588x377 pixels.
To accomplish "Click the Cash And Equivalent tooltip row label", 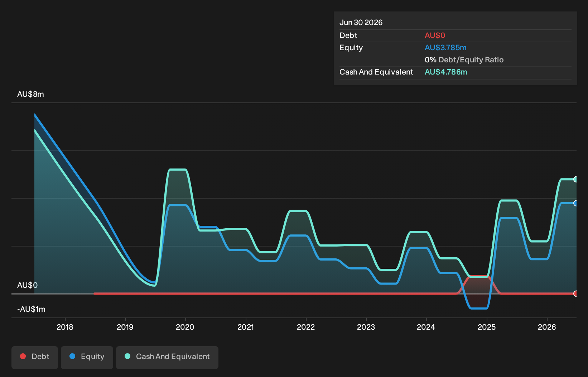I will [376, 72].
